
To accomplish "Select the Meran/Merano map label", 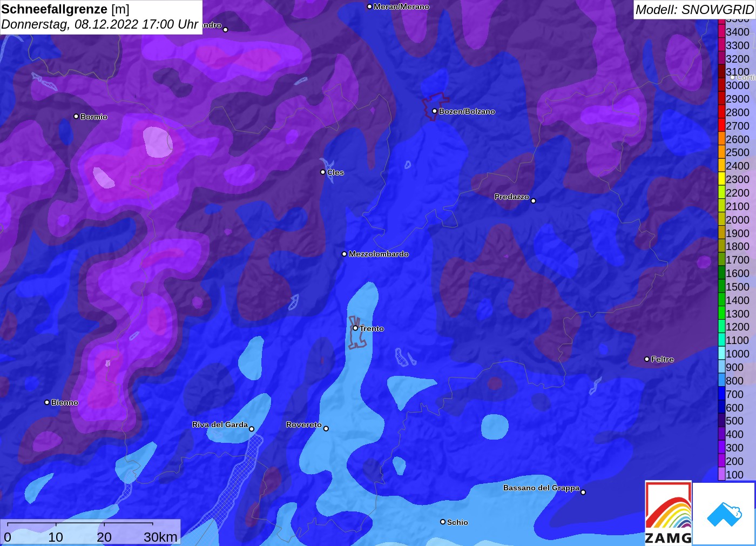I will pos(401,6).
